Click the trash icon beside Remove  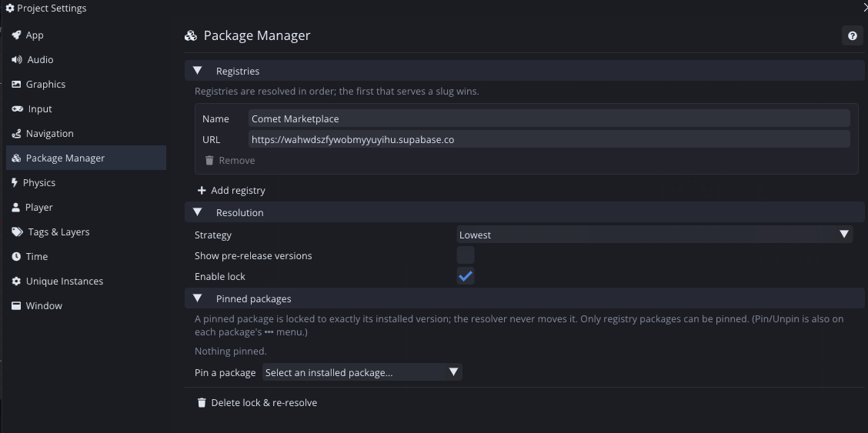209,161
